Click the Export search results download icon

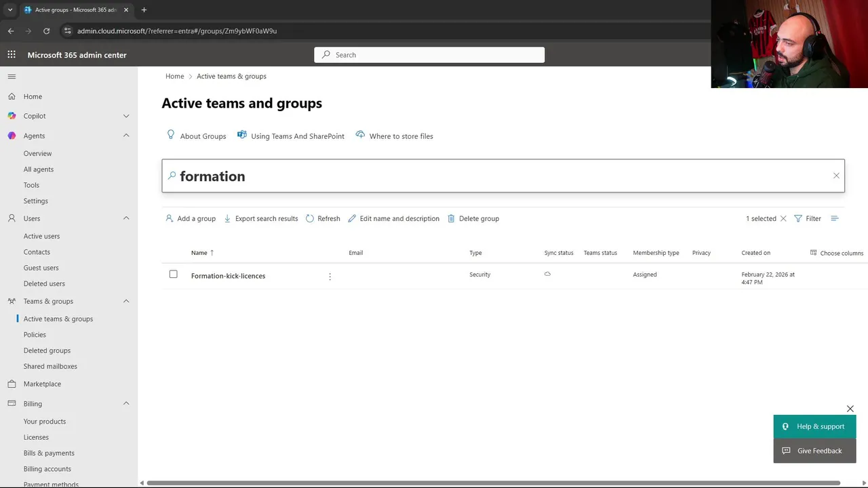pyautogui.click(x=227, y=218)
